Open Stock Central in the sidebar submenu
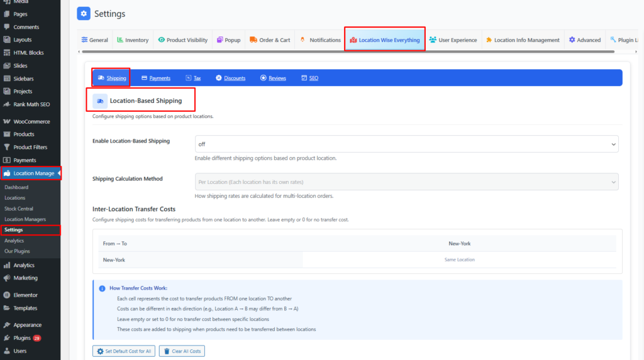644x360 pixels. pos(19,209)
